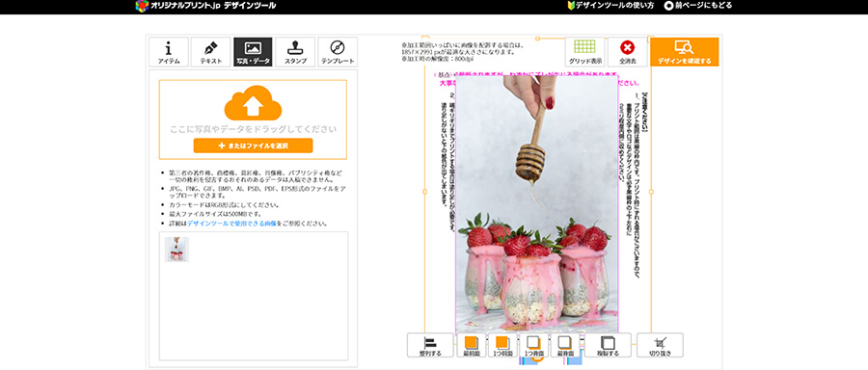Screen dimensions: 868x370
Task: Open the テンプレート template tab
Action: 338,52
